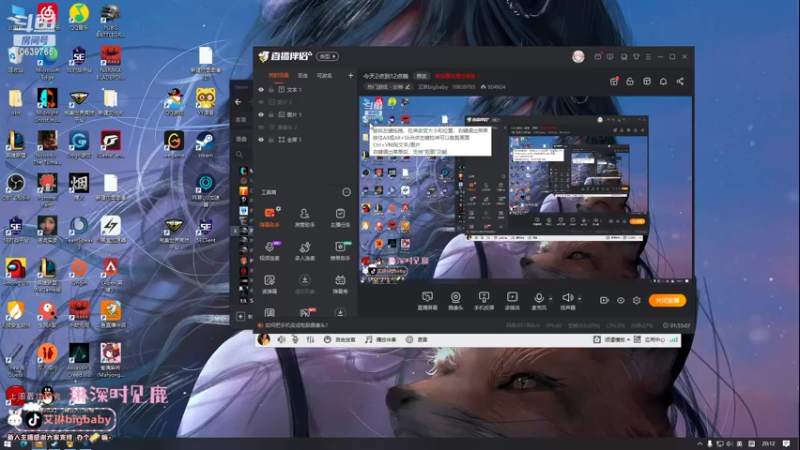Add a new scene with the plus icon
Screen dimensions: 800x450
click(351, 76)
